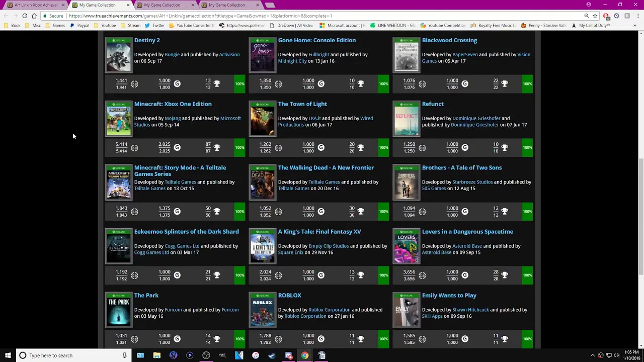Image resolution: width=644 pixels, height=362 pixels.
Task: Click the A King's Tale box art
Action: (263, 246)
